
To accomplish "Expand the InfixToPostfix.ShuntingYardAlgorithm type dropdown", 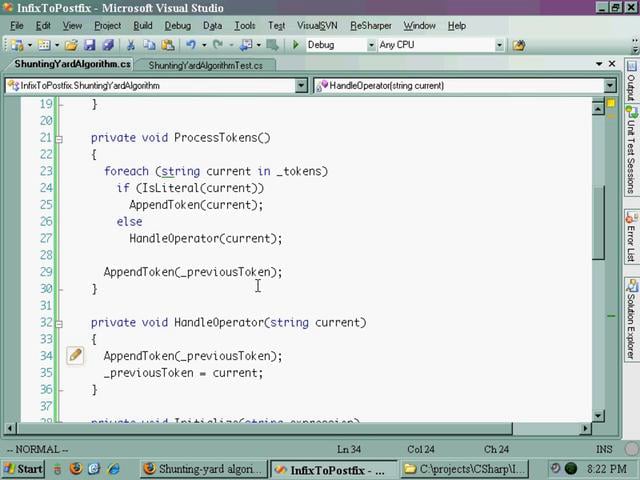I will (301, 86).
